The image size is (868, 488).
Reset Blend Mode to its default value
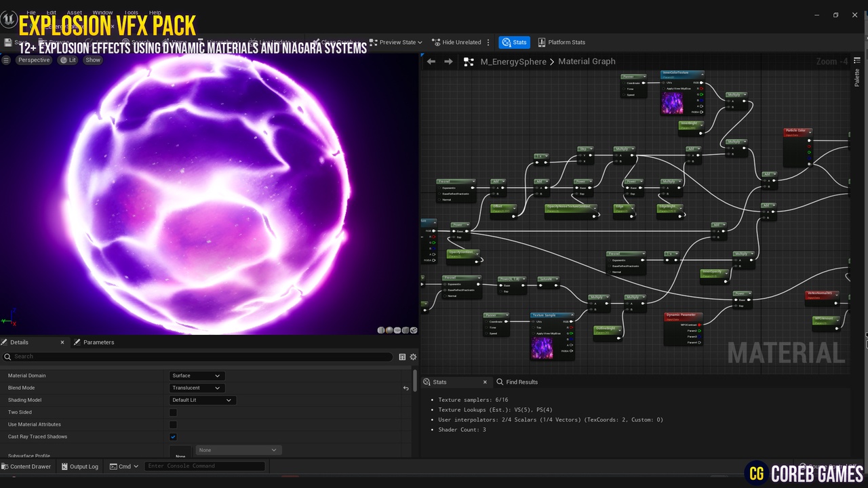coord(406,388)
